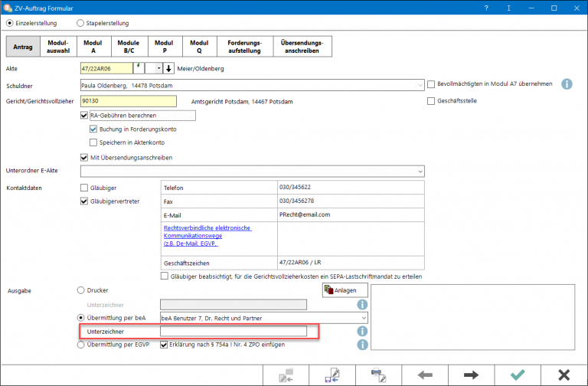This screenshot has width=588, height=386.
Task: Click the save and sign document icon
Action: [334, 375]
